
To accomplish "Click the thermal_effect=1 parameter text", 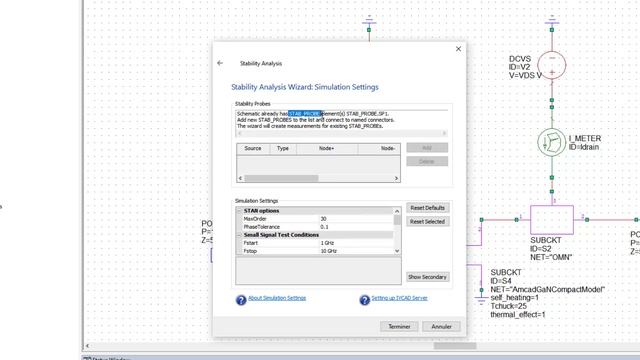I will tap(518, 315).
